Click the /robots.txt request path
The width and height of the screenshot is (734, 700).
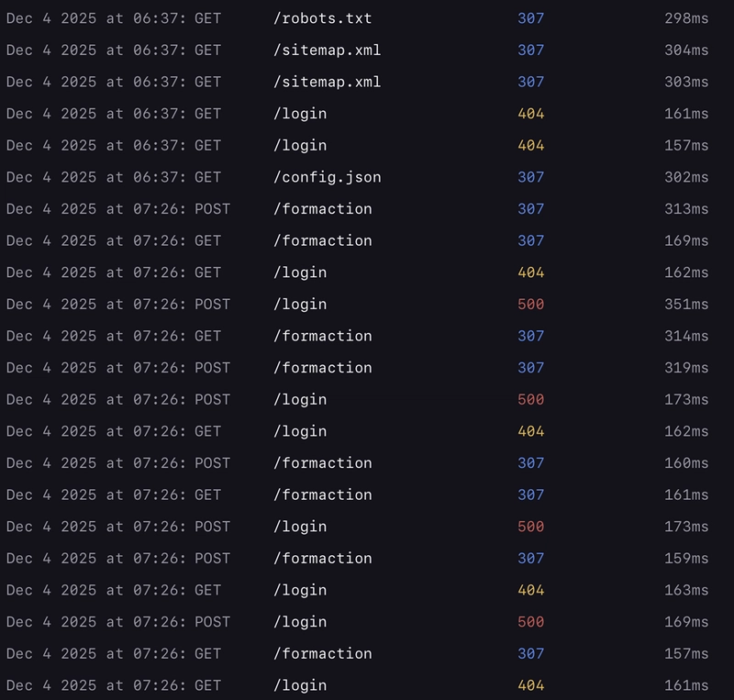tap(322, 18)
